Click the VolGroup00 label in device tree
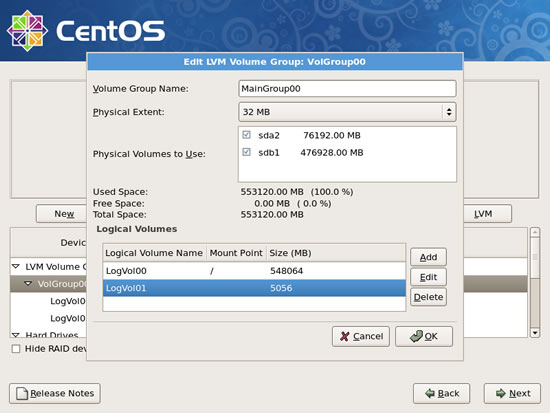 click(x=62, y=284)
